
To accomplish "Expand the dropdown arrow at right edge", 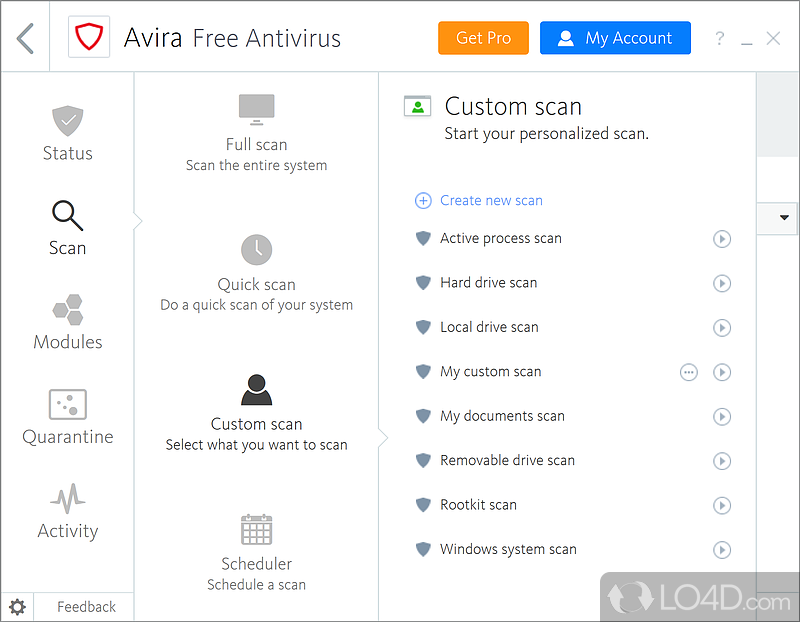I will [784, 218].
